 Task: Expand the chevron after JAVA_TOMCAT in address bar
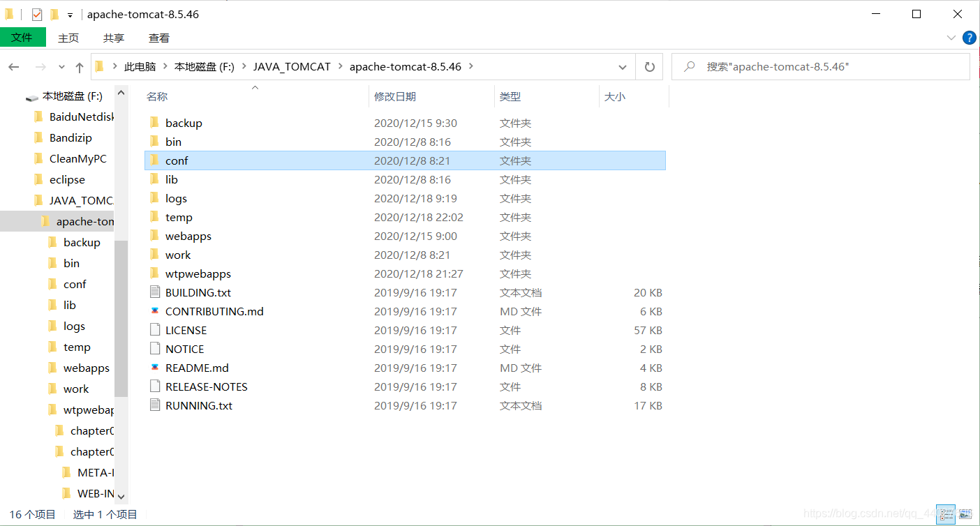click(x=340, y=67)
